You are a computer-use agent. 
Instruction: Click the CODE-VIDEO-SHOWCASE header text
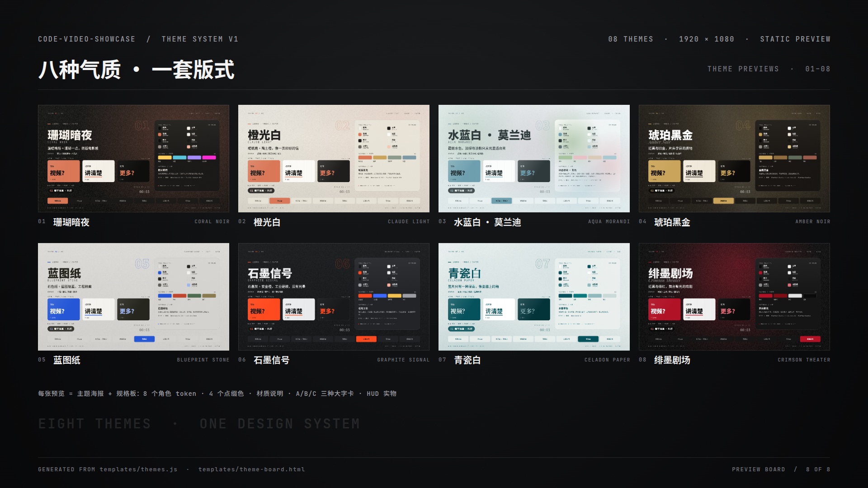(87, 39)
